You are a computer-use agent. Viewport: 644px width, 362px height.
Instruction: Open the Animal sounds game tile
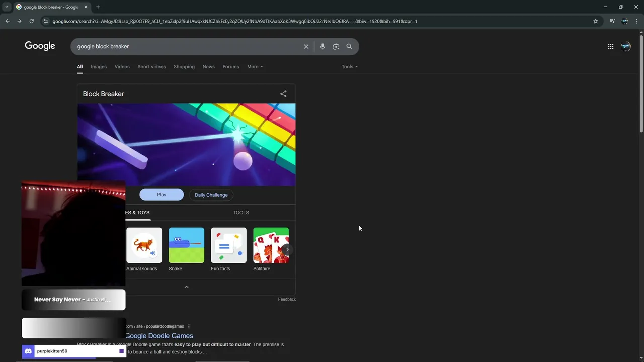(x=144, y=249)
